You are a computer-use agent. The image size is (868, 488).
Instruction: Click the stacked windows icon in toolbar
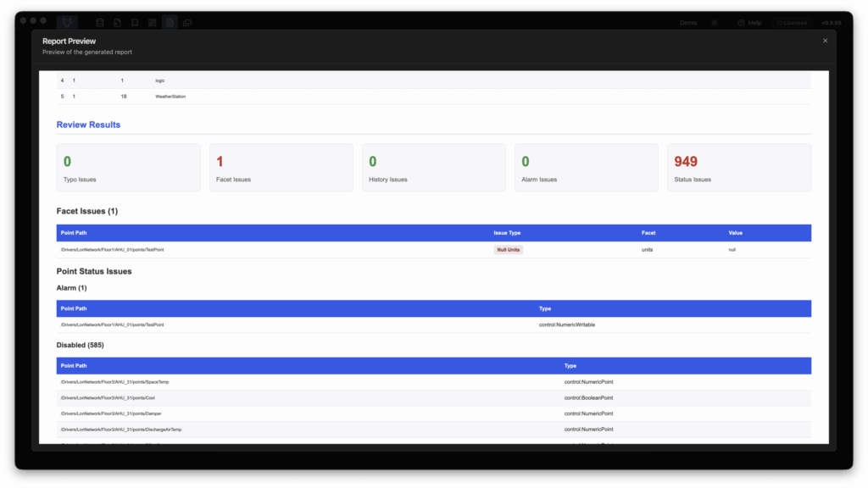[187, 23]
